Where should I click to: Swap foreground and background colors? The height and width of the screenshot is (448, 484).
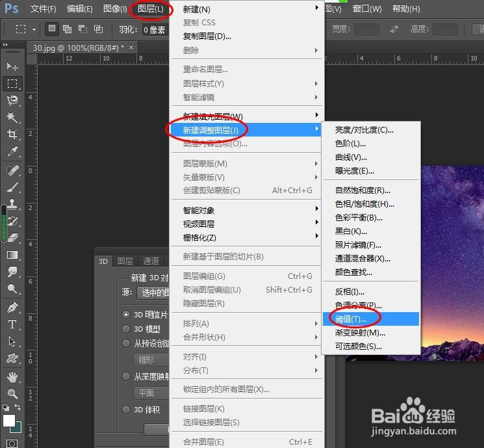pyautogui.click(x=18, y=407)
